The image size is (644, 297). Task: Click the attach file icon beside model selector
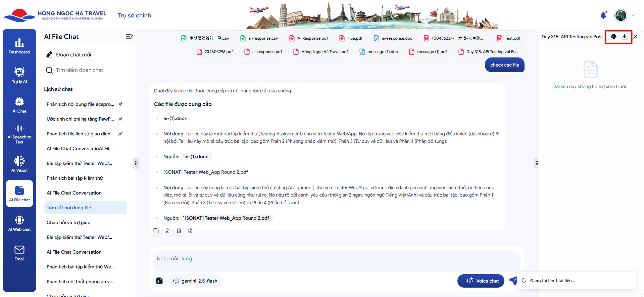tap(159, 281)
